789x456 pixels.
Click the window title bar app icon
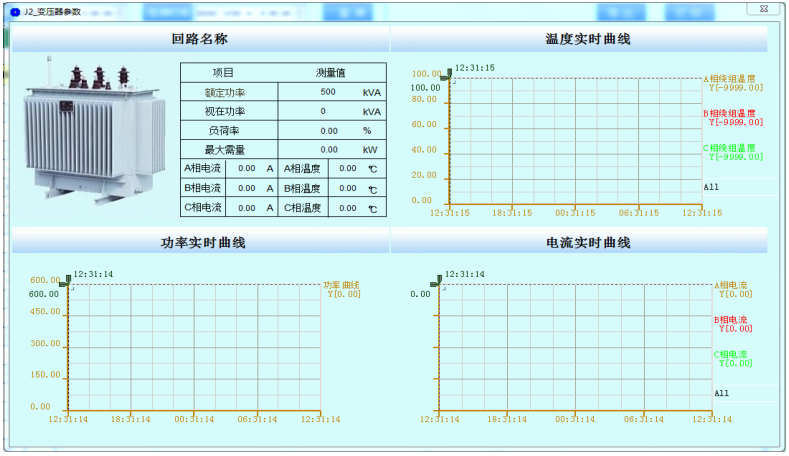pos(14,11)
